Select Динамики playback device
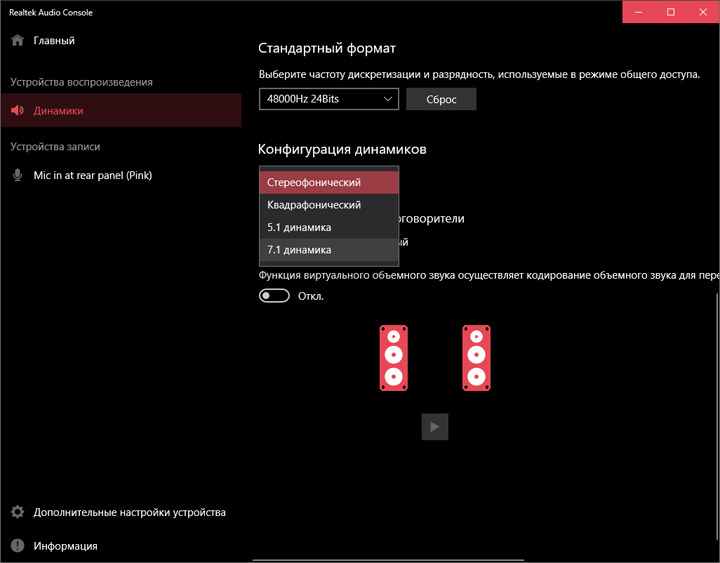The width and height of the screenshot is (720, 563). pos(121,110)
